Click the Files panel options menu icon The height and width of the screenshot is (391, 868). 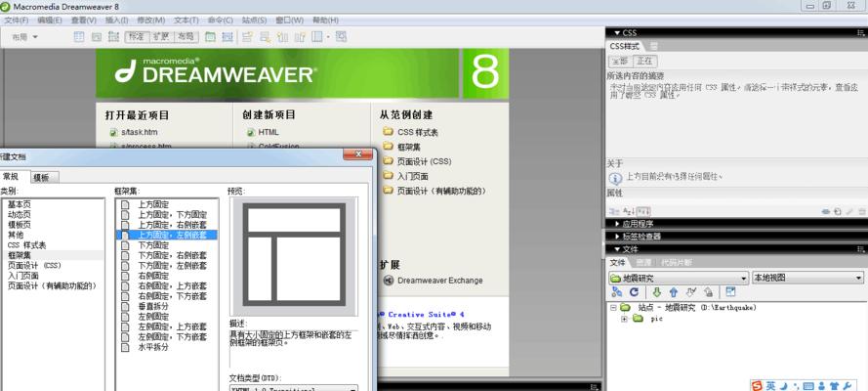click(861, 250)
